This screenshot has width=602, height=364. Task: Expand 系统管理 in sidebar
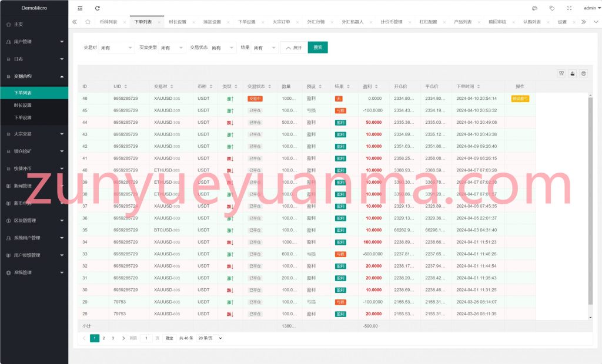point(34,272)
